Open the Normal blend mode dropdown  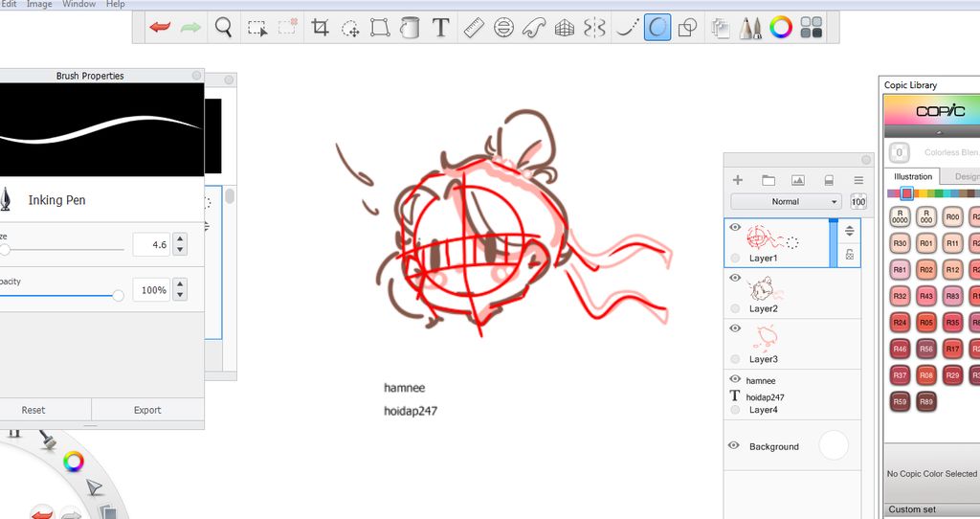tap(787, 201)
